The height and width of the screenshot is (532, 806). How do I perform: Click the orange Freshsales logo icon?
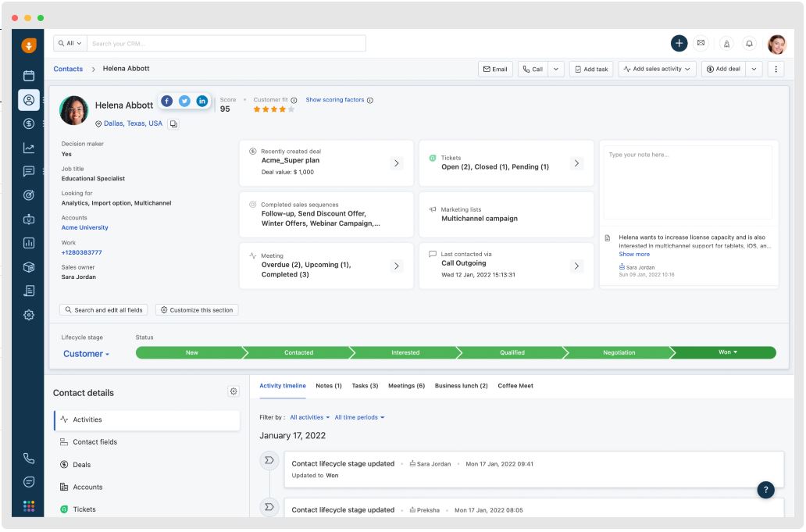(x=29, y=45)
